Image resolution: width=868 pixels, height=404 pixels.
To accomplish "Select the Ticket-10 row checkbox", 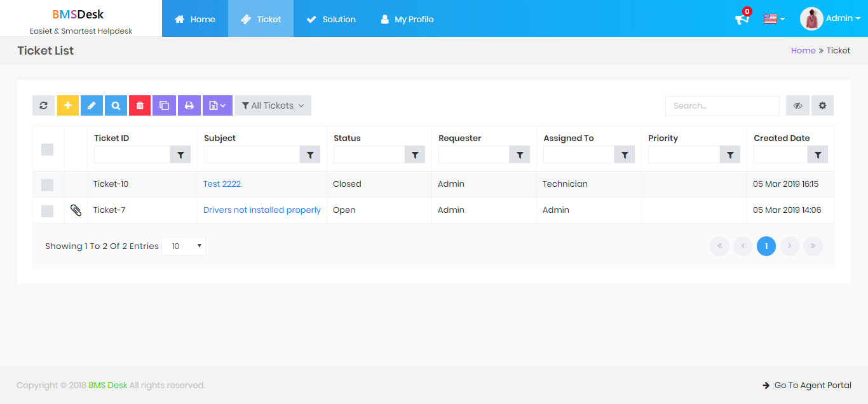I will pos(47,185).
